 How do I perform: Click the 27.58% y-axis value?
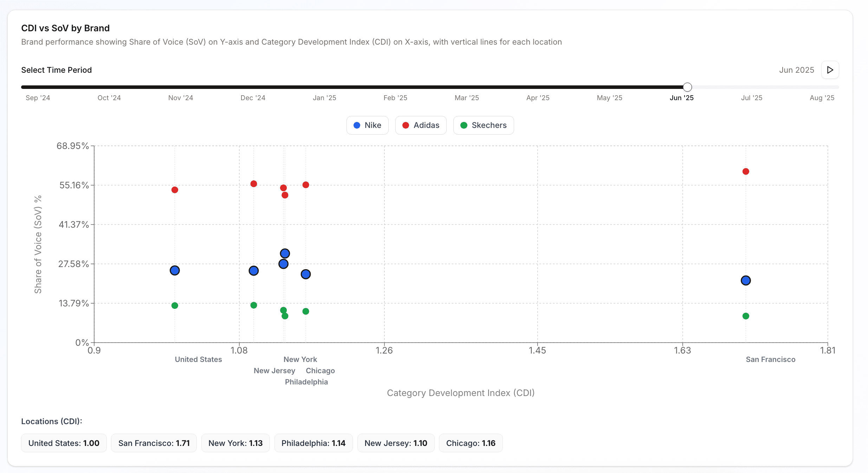[x=73, y=264]
